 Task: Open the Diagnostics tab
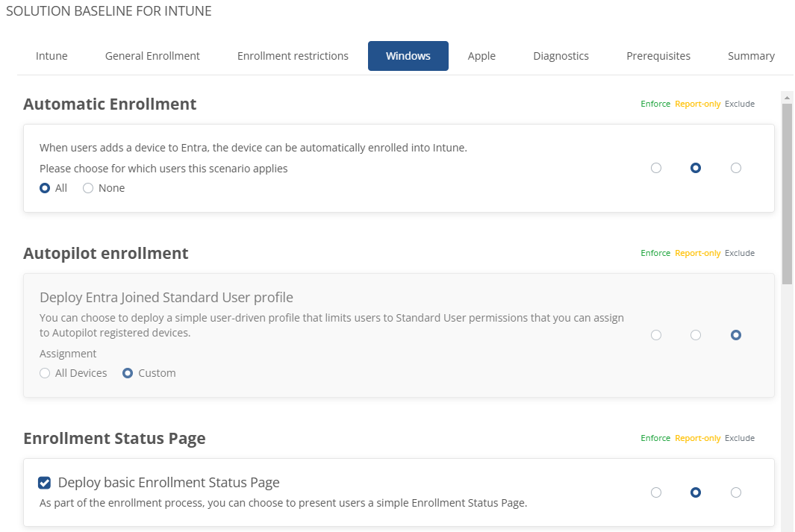[561, 56]
